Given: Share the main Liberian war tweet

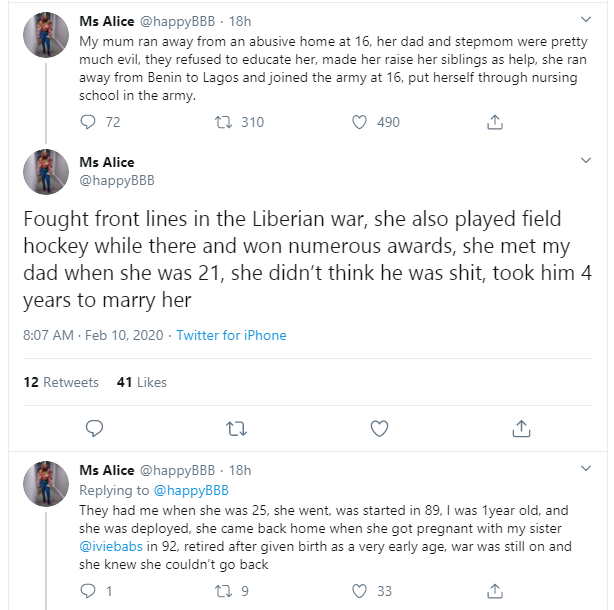Looking at the screenshot, I should pos(520,428).
